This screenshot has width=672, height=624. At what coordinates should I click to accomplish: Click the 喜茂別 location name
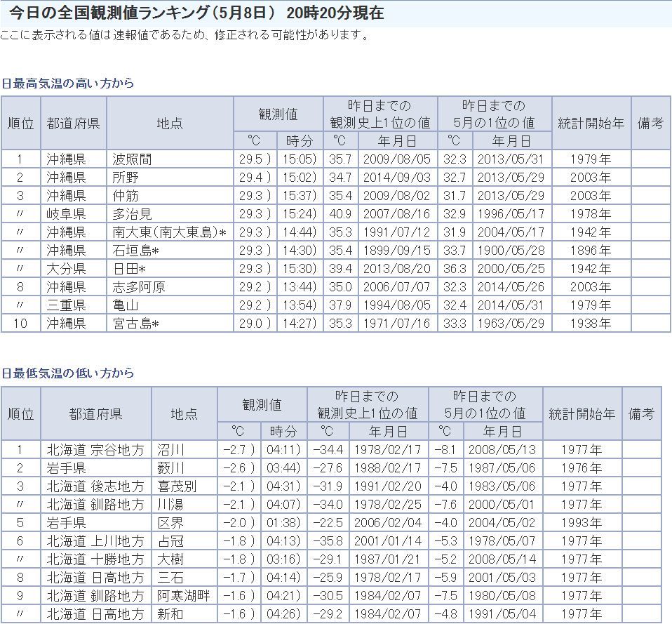tap(177, 486)
